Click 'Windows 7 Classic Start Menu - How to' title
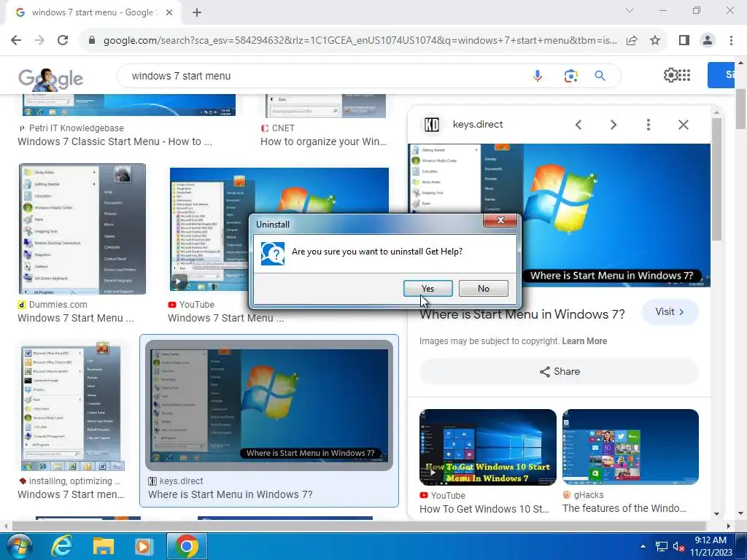 115,141
